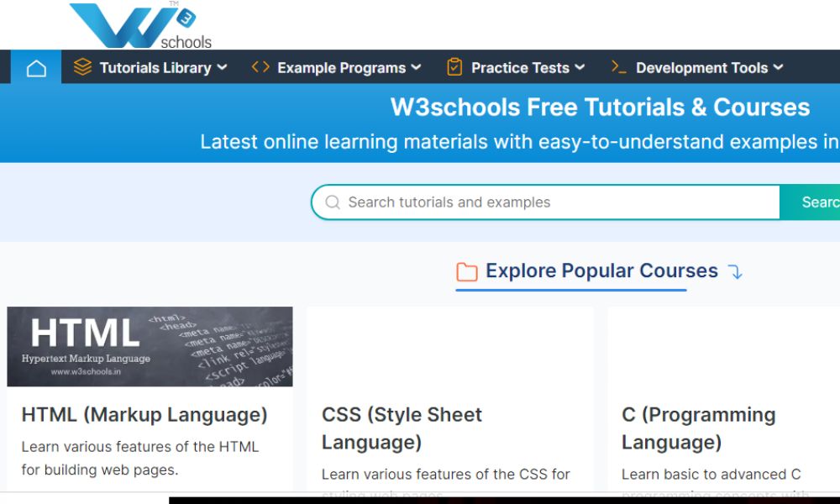Screen dimensions: 840x504
Task: Click code brackets icon beside Example Programs
Action: click(x=260, y=67)
